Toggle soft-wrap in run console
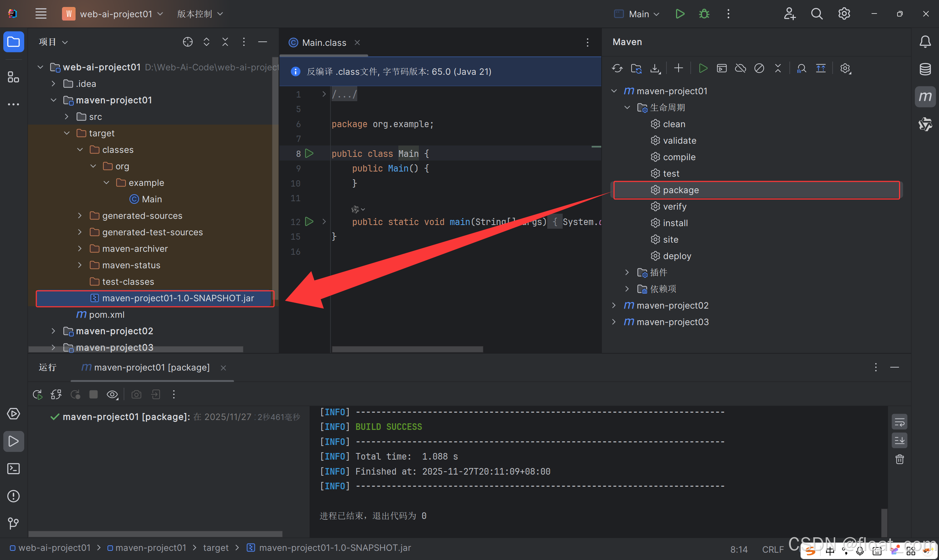 click(899, 422)
